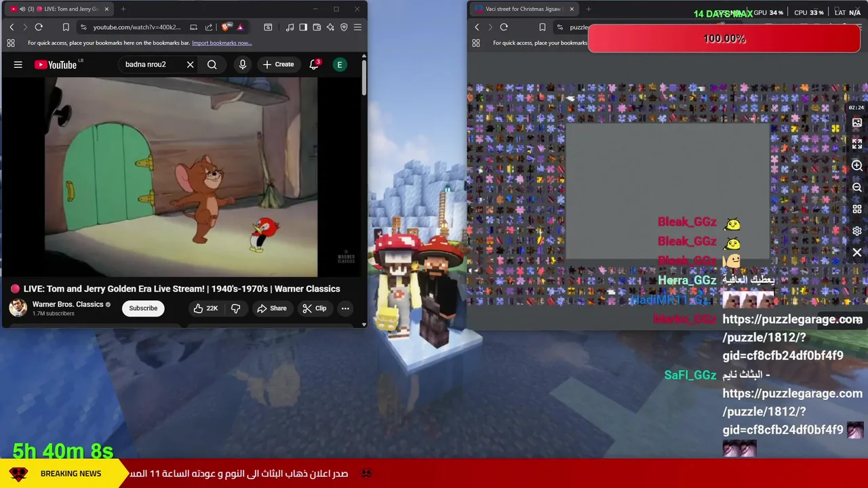Close the Tom and Jerry tab
The image size is (868, 488).
pyautogui.click(x=106, y=9)
